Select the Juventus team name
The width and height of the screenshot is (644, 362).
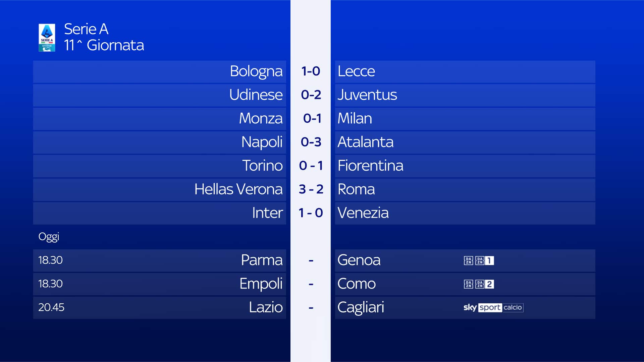pos(367,95)
